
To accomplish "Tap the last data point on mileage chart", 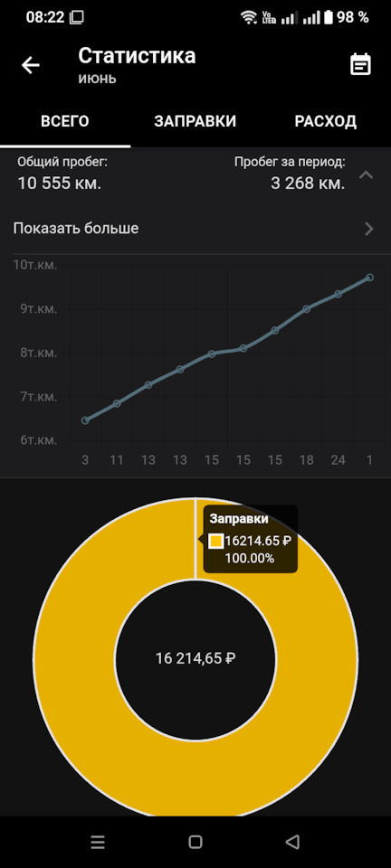I will [x=369, y=278].
